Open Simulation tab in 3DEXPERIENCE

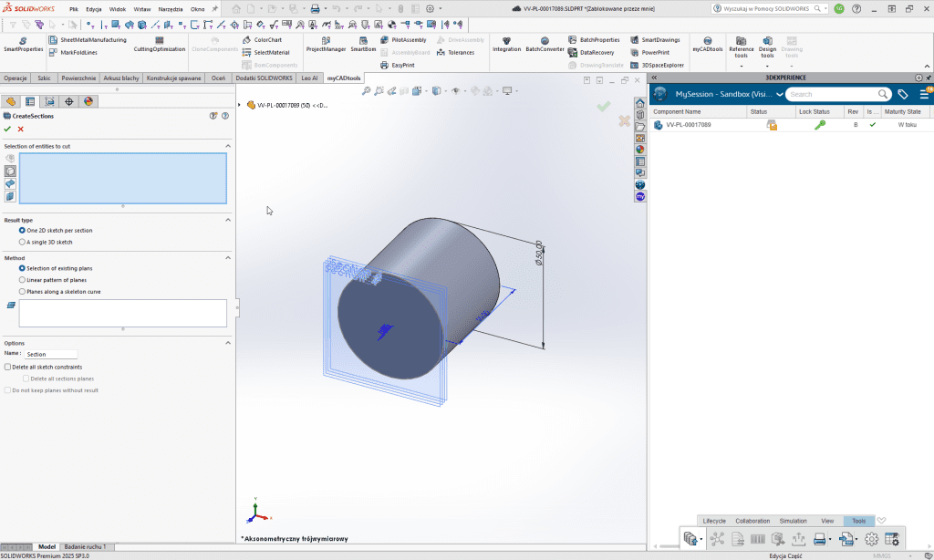click(x=793, y=521)
